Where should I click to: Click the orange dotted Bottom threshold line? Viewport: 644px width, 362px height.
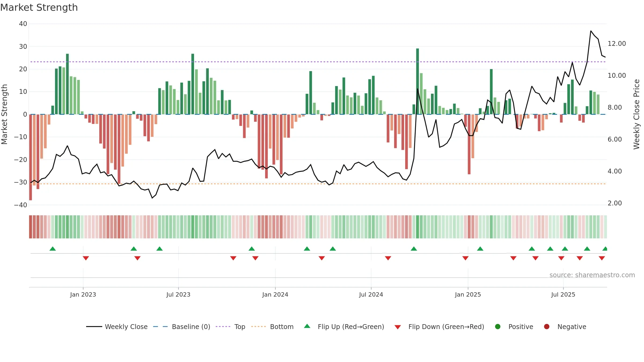[x=318, y=184]
